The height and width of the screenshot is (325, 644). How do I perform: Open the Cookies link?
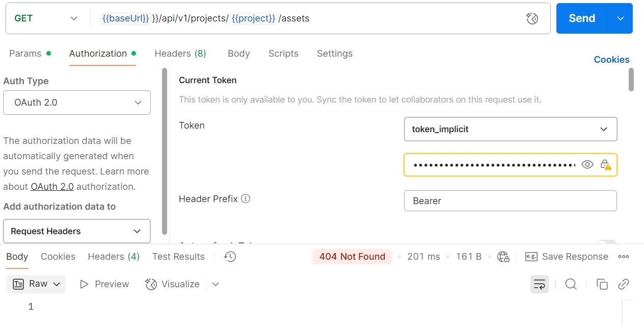pyautogui.click(x=611, y=60)
